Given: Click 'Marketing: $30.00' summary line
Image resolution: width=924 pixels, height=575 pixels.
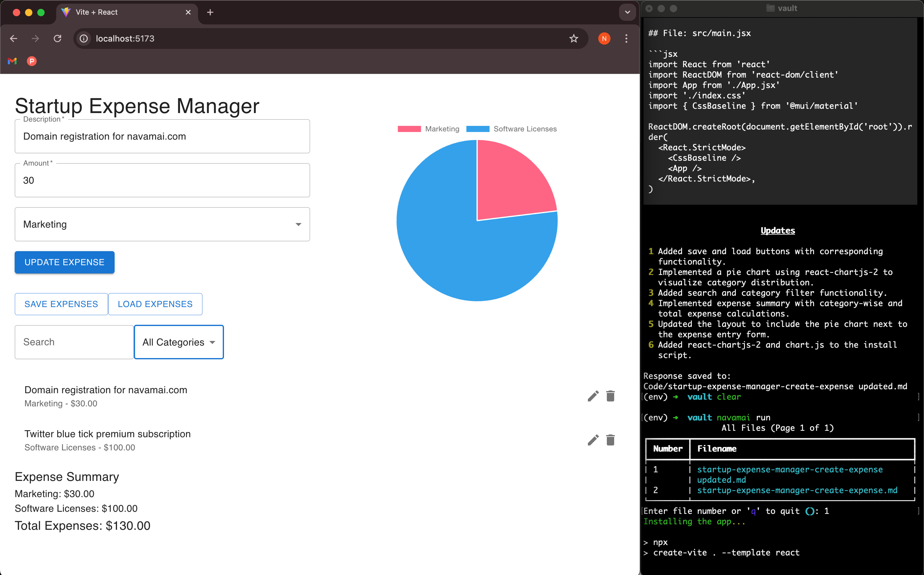Looking at the screenshot, I should (54, 494).
